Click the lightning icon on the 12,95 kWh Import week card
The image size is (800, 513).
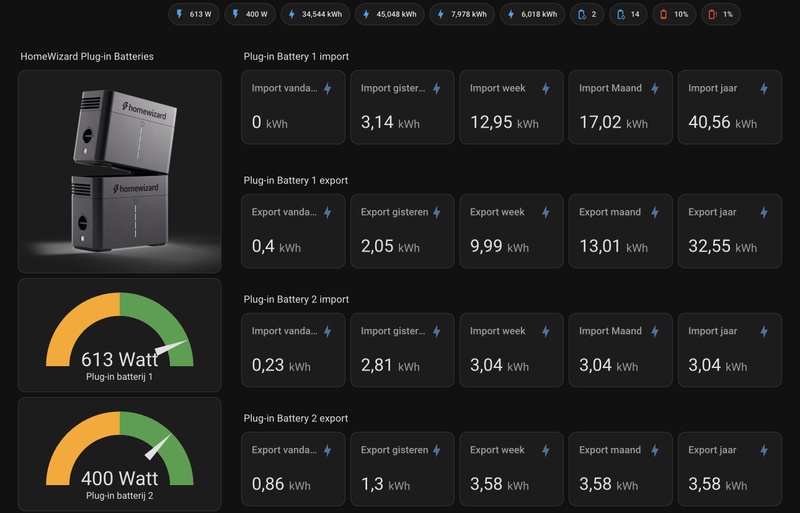point(546,89)
